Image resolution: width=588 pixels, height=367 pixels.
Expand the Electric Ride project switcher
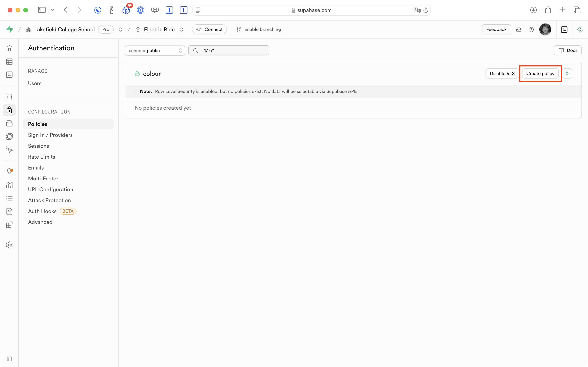[x=181, y=30]
